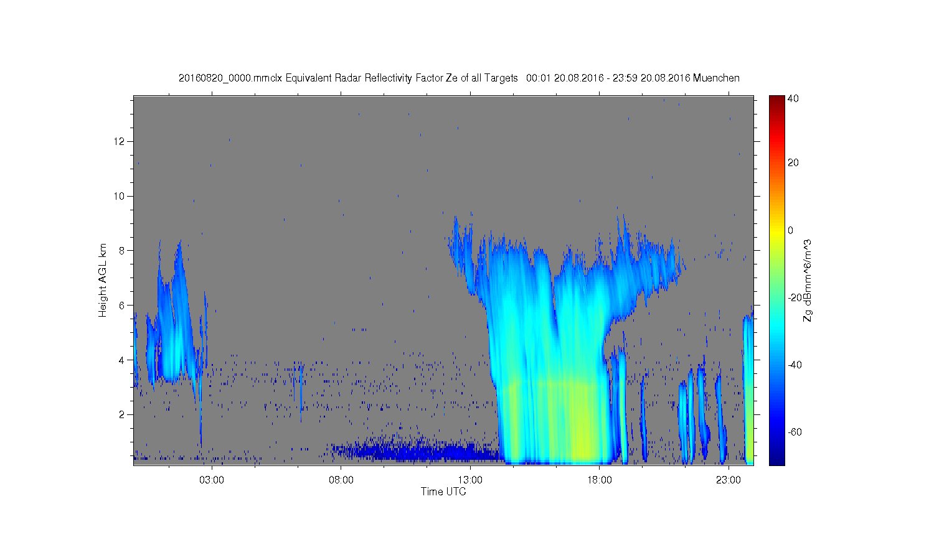The width and height of the screenshot is (934, 560).
Task: Click the colorbar tick label '-20'
Action: 795,297
